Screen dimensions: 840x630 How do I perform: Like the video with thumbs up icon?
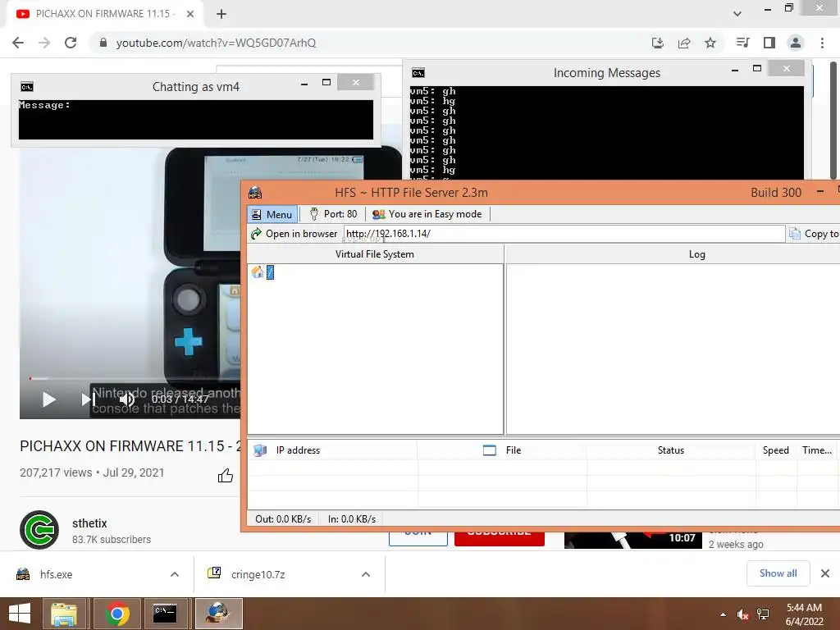226,475
